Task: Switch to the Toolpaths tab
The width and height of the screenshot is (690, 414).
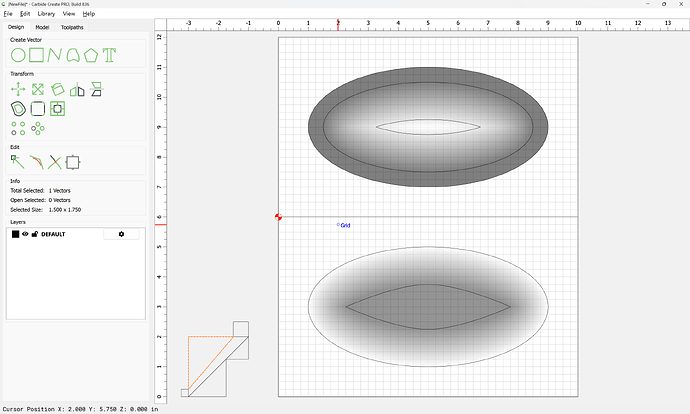Action: (73, 27)
